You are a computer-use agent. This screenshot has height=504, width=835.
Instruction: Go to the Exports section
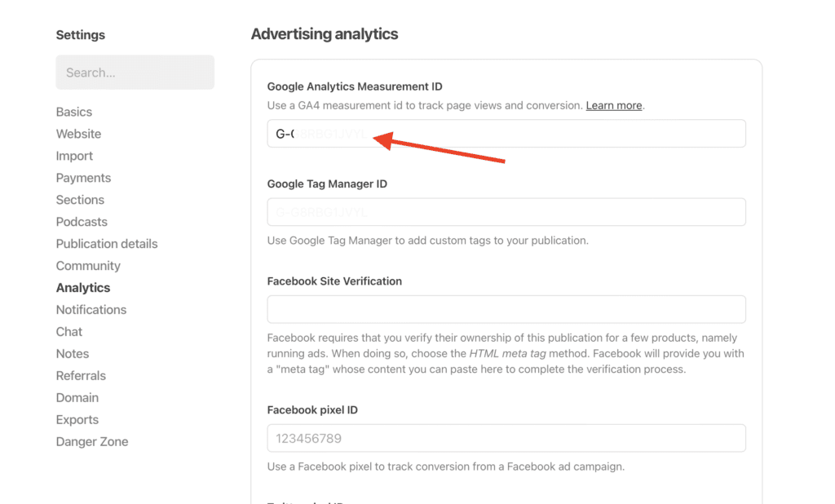click(x=77, y=420)
